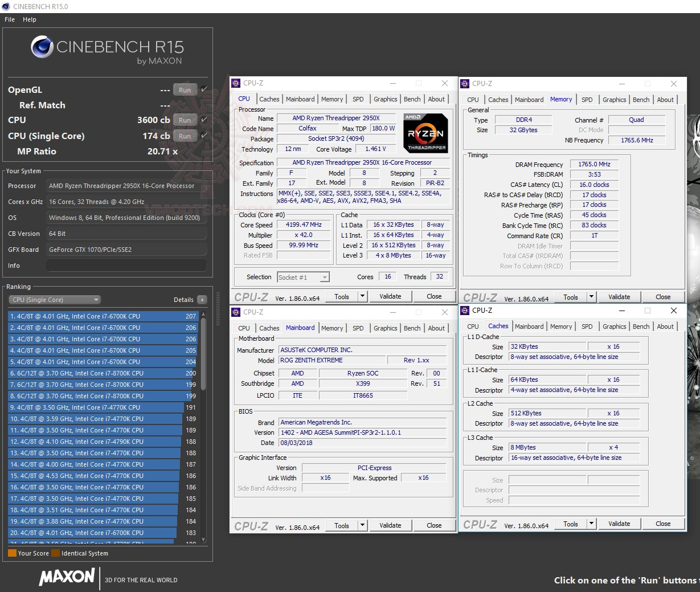The image size is (700, 592).
Task: Click the CPU-Z icon in Mainboard window title
Action: coord(236,312)
